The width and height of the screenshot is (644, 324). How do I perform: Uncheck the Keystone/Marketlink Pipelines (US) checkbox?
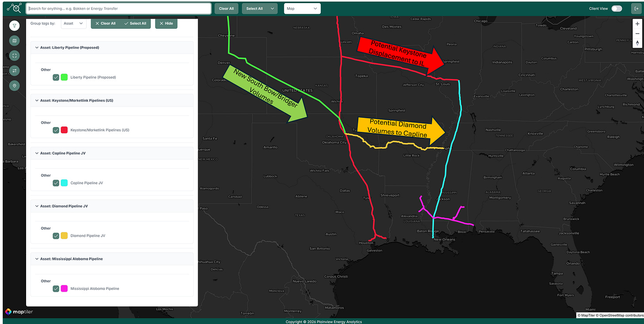coord(56,130)
